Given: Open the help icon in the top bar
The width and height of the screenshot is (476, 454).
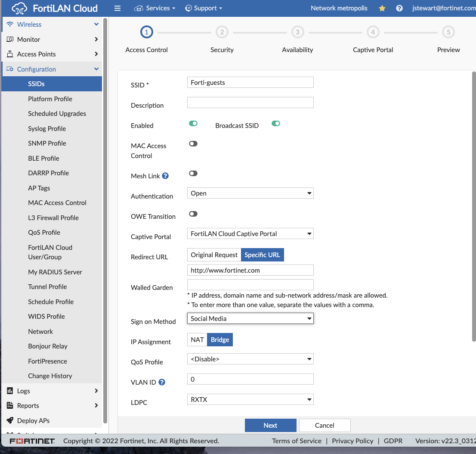Looking at the screenshot, I should coord(399,8).
